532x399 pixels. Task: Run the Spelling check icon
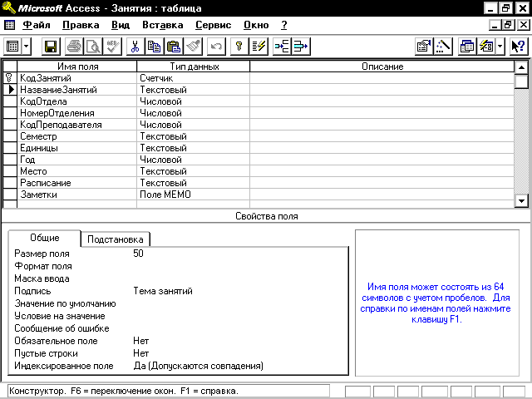click(112, 47)
